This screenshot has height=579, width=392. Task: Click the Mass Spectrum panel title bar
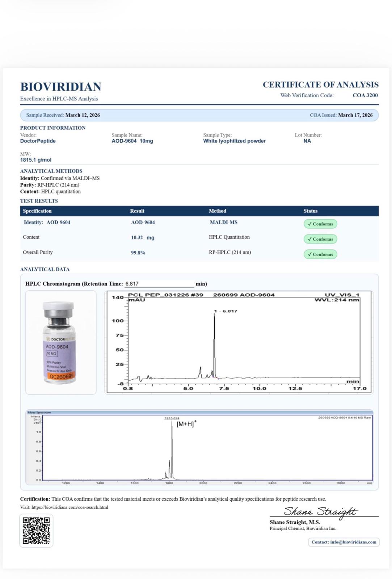[199, 412]
